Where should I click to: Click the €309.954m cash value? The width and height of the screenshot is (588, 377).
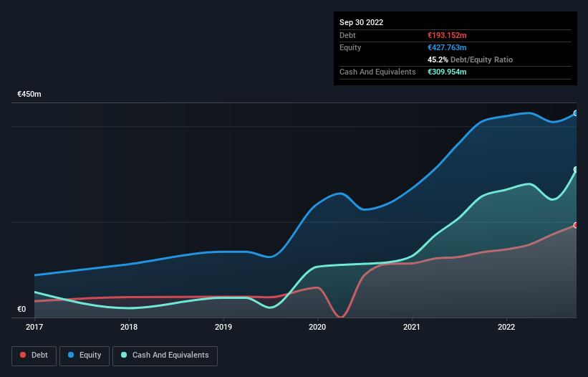pyautogui.click(x=447, y=72)
